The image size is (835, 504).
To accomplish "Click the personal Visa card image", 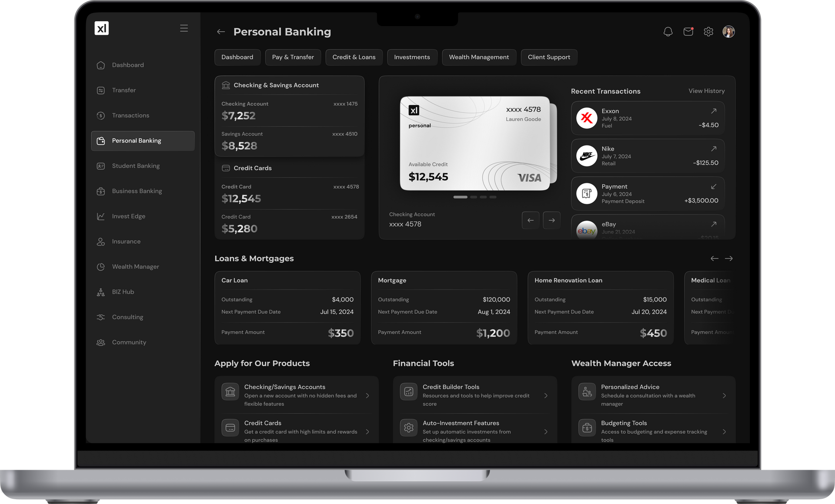I will pos(475,143).
